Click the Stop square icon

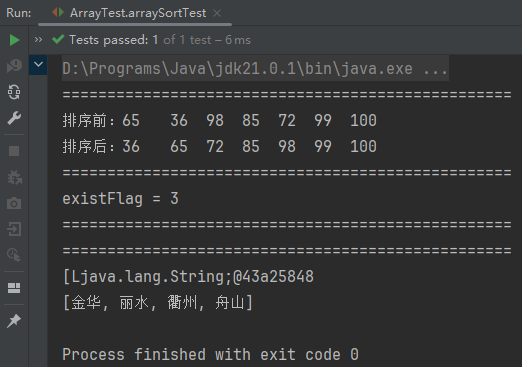[14, 151]
